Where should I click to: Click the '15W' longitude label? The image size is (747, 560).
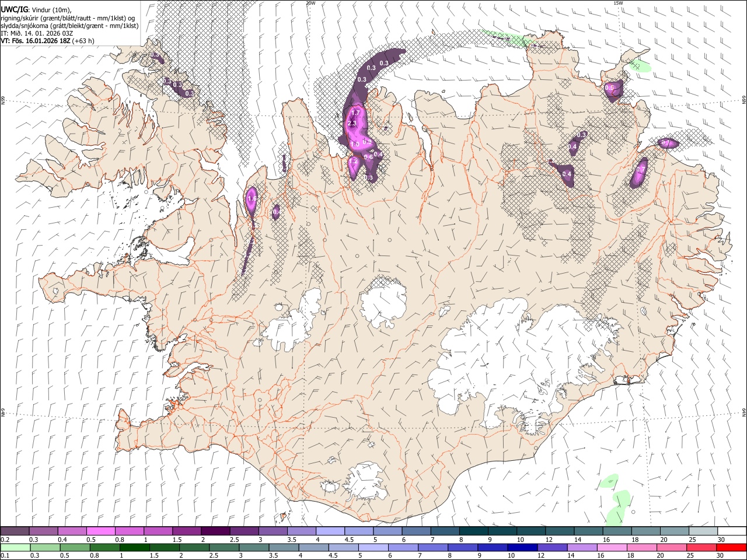coord(618,3)
